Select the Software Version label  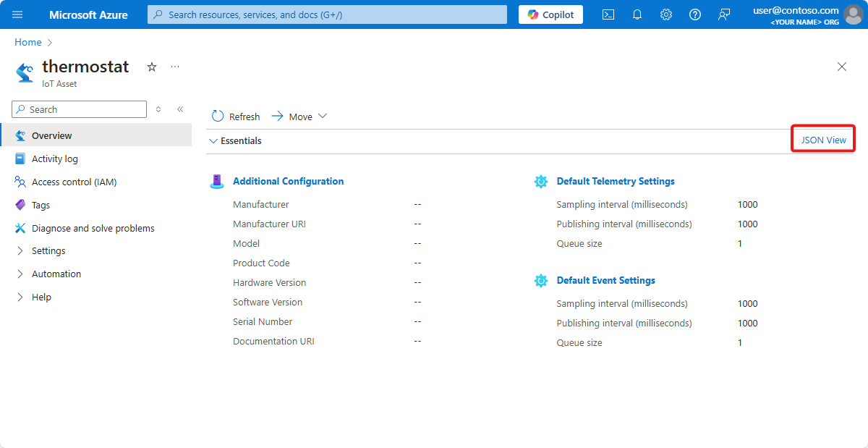(x=268, y=303)
